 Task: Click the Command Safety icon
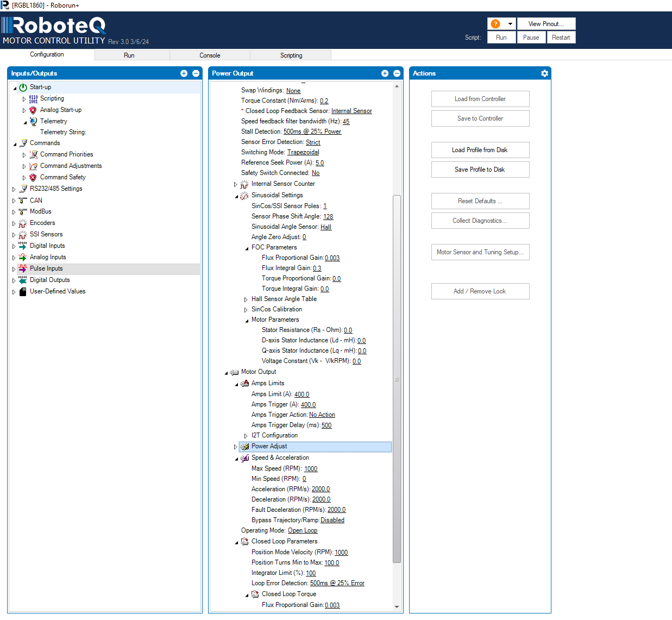pyautogui.click(x=33, y=177)
